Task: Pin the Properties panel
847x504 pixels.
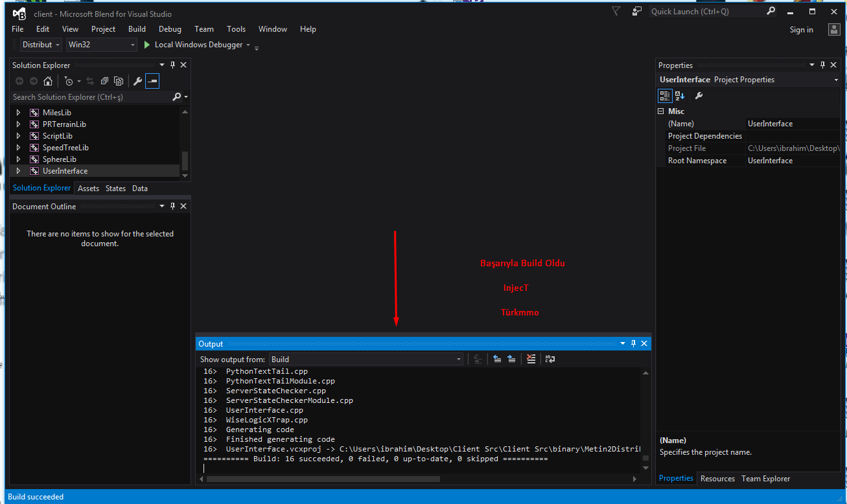Action: coord(822,65)
